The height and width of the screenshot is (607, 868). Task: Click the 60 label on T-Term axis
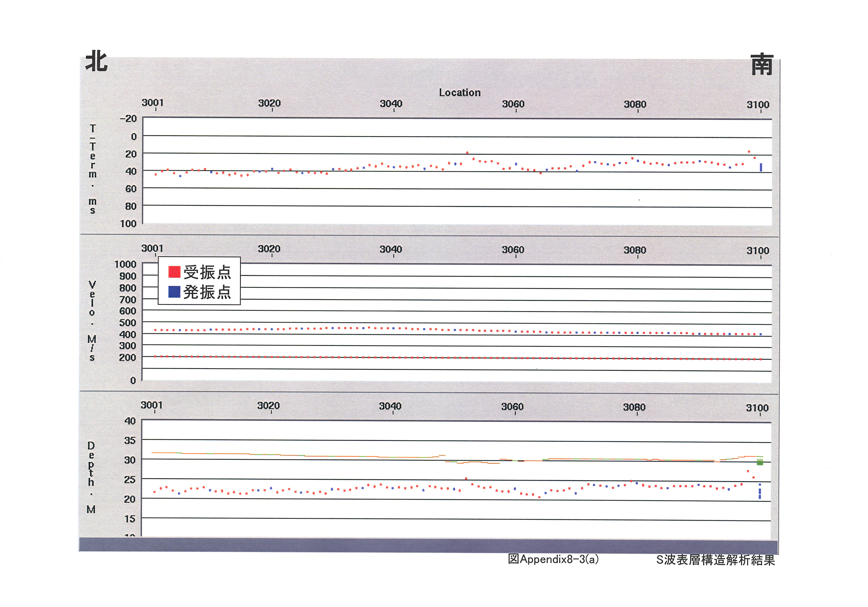[x=131, y=189]
